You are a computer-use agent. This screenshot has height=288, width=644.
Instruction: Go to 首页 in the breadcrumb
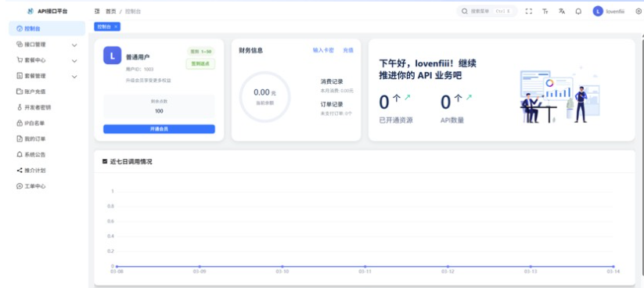(x=111, y=12)
